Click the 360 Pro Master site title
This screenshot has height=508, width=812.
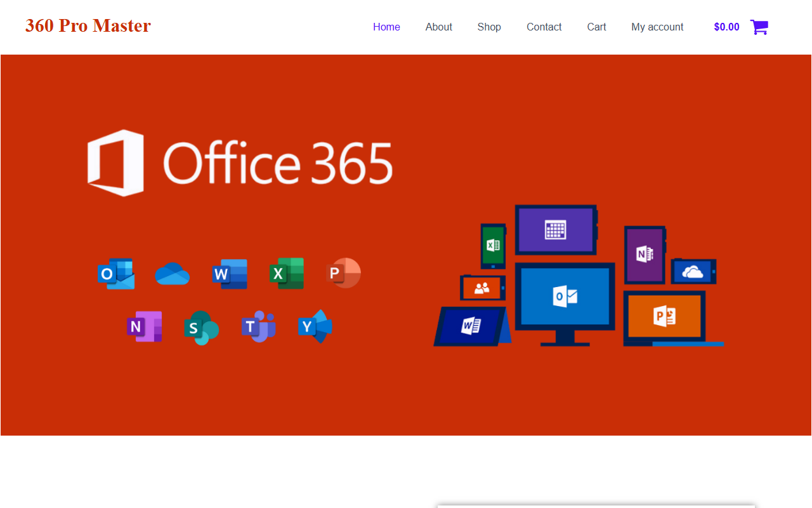pyautogui.click(x=88, y=25)
